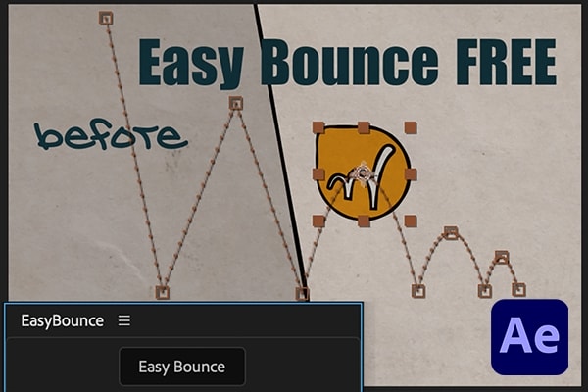Click bottom-left transform handle of orange circle
Image resolution: width=588 pixels, height=392 pixels.
[x=318, y=221]
